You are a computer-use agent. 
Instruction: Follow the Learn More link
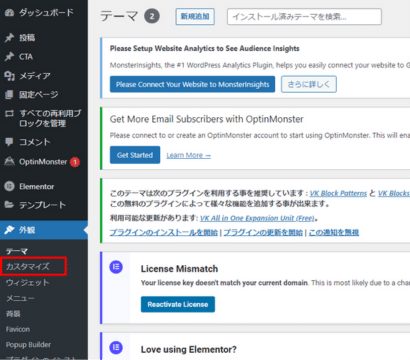(x=189, y=155)
